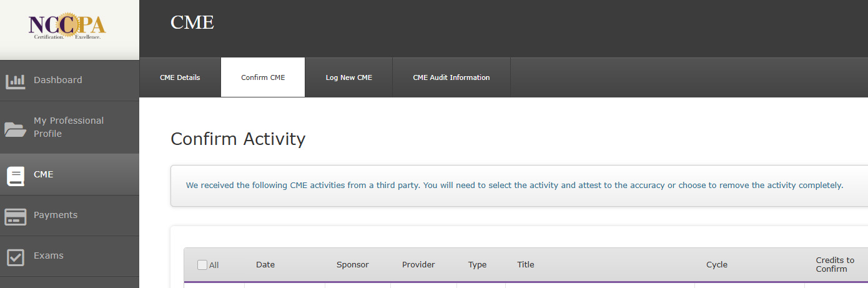Go to My Professional Profile
This screenshot has width=868, height=288.
[69, 127]
